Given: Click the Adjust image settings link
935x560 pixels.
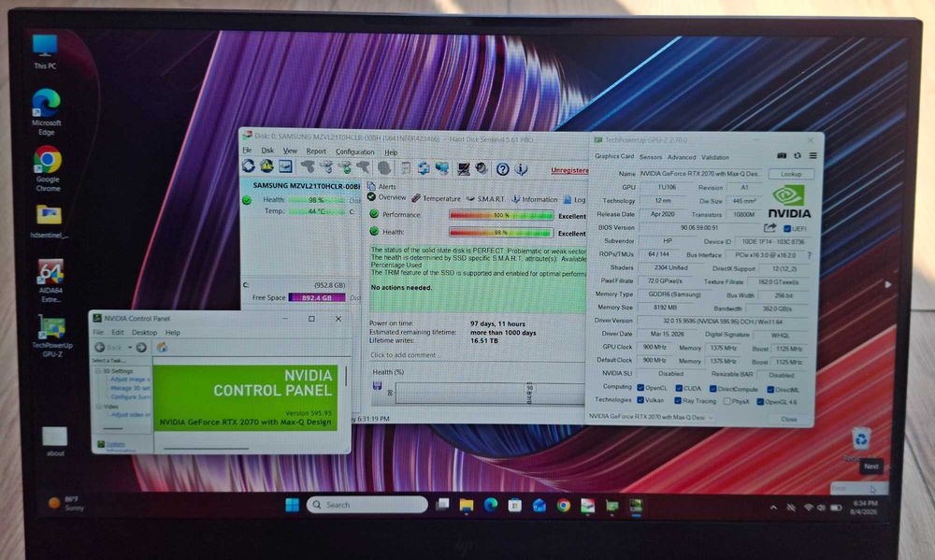Looking at the screenshot, I should tap(129, 380).
